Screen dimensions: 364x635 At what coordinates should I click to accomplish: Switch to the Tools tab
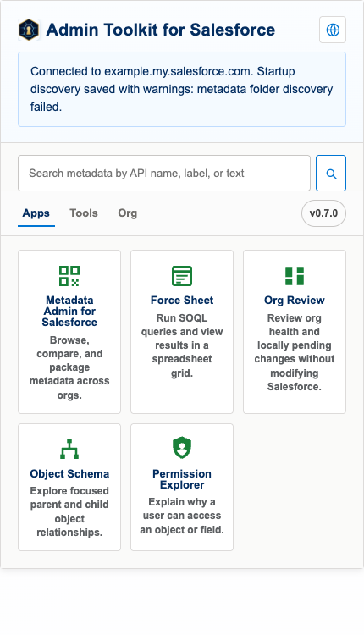tap(84, 213)
